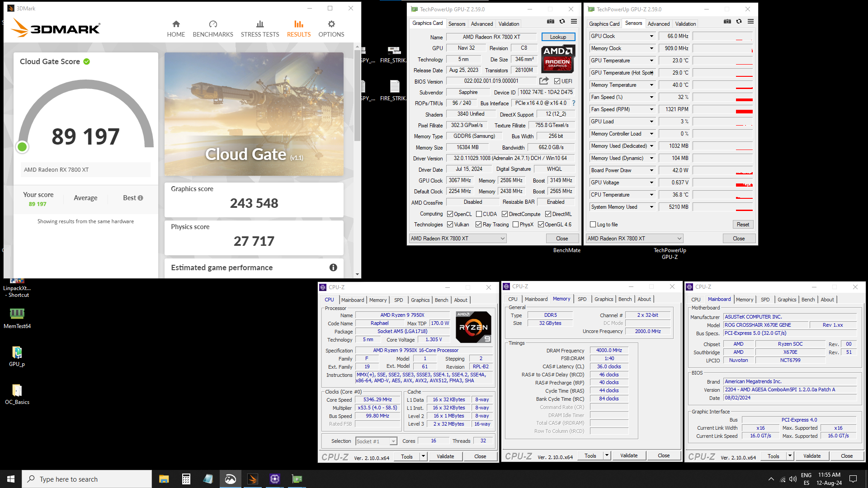The height and width of the screenshot is (488, 868).
Task: Click 3DMark icon in the taskbar
Action: (252, 479)
